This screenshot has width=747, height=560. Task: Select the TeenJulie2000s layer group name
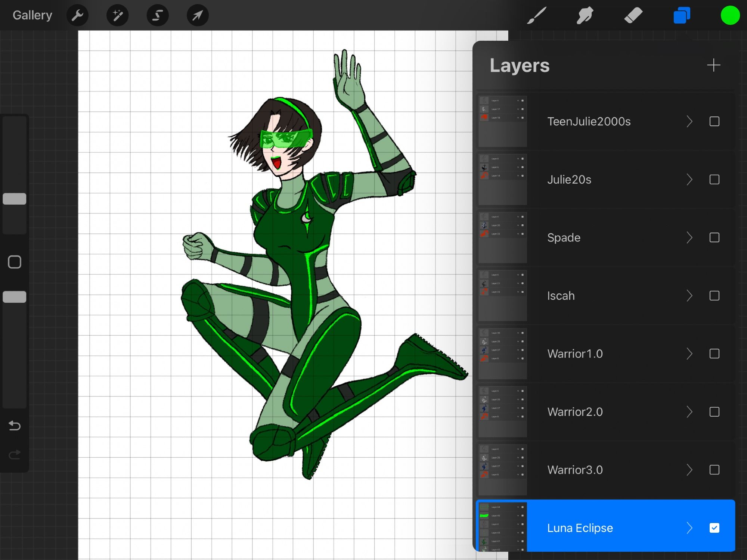589,121
